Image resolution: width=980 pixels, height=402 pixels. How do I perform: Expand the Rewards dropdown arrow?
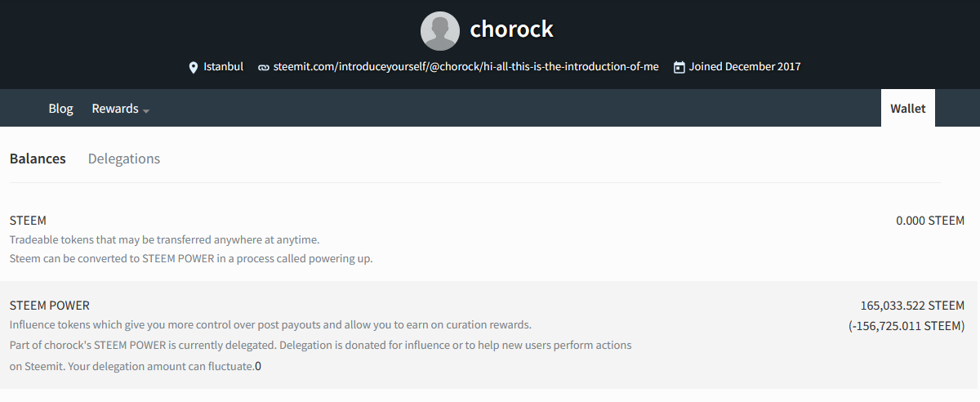(145, 110)
